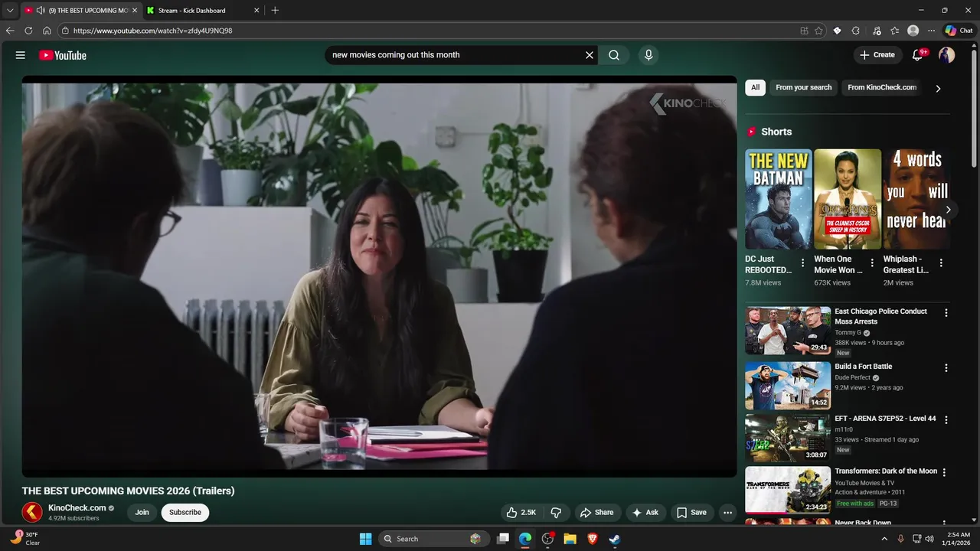Click the video player to pause
Image resolution: width=980 pixels, height=551 pixels.
[379, 276]
